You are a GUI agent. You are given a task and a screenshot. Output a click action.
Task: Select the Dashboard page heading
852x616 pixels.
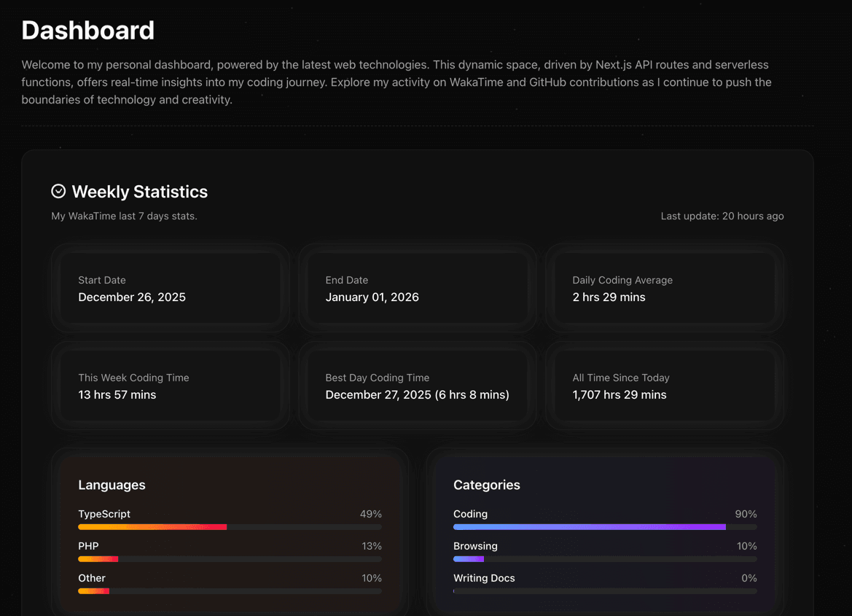click(x=87, y=30)
